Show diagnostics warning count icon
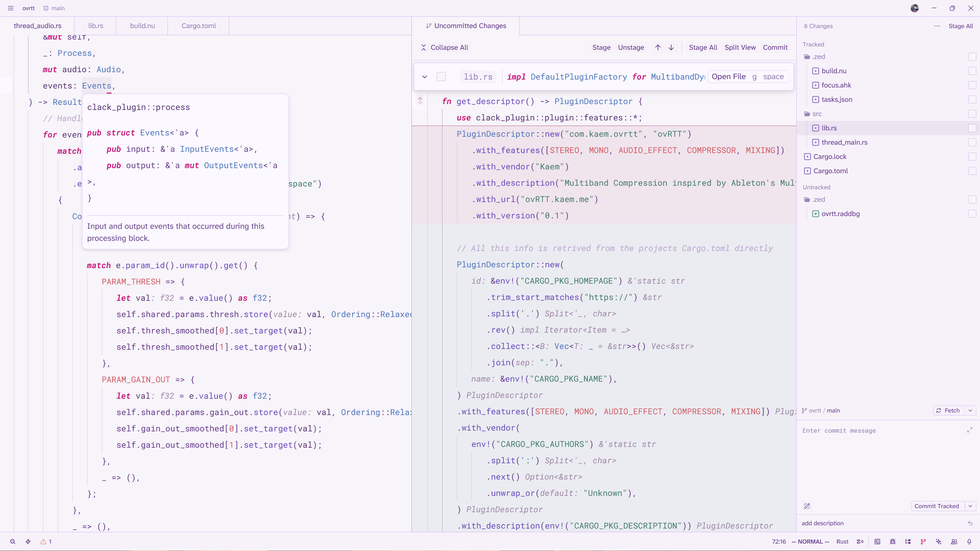980x551 pixels. (46, 542)
